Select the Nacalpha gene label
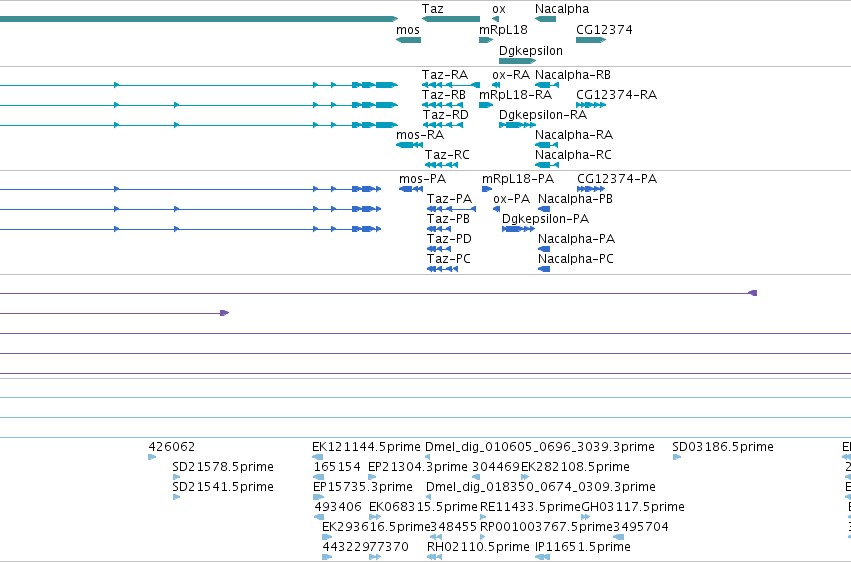The image size is (851, 562). 562,9
